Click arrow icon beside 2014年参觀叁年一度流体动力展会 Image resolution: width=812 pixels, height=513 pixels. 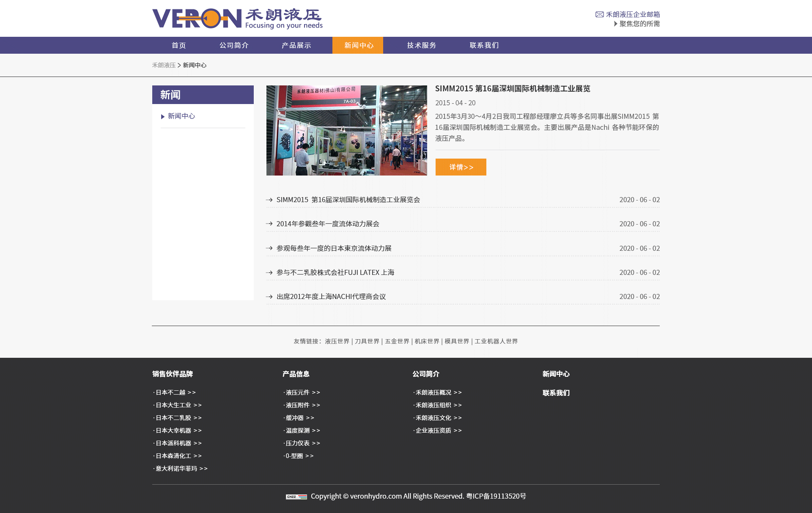tap(269, 224)
